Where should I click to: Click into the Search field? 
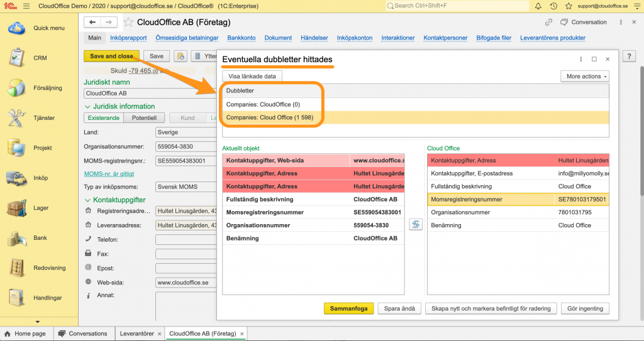pos(457,6)
